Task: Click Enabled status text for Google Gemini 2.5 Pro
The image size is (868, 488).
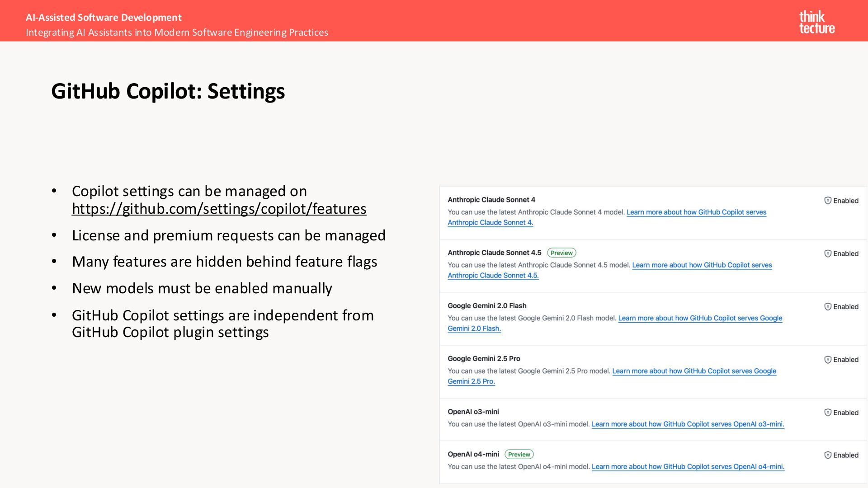Action: [x=845, y=360]
